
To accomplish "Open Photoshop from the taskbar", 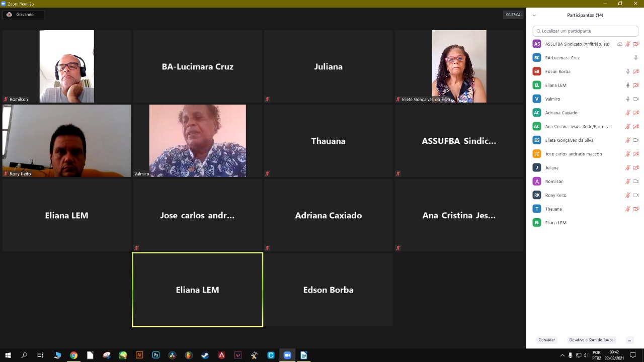I will pos(156,355).
